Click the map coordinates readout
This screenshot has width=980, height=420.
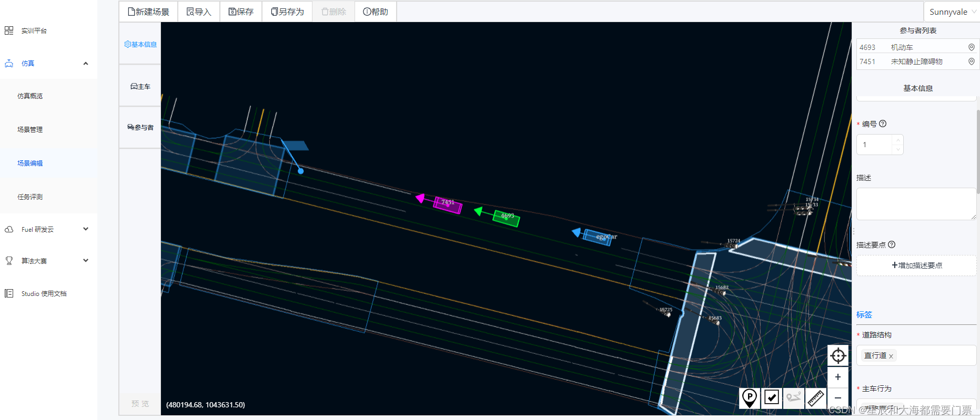[x=206, y=405]
